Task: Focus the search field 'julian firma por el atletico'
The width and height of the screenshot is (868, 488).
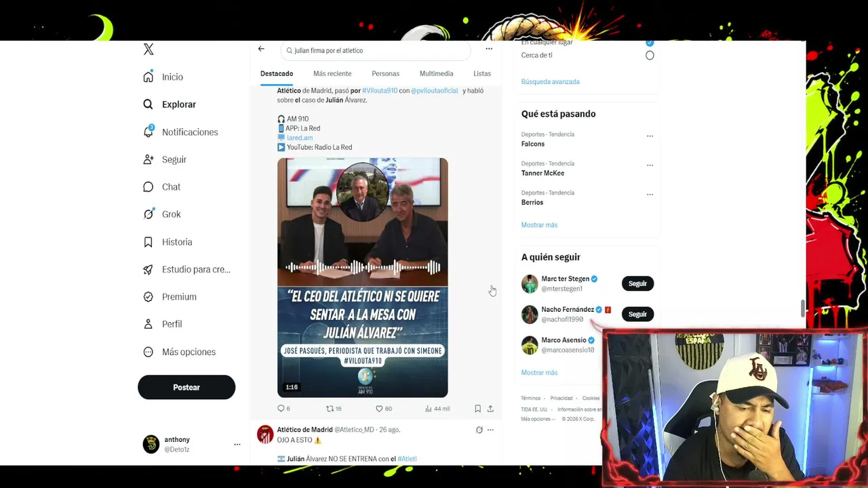Action: point(376,50)
